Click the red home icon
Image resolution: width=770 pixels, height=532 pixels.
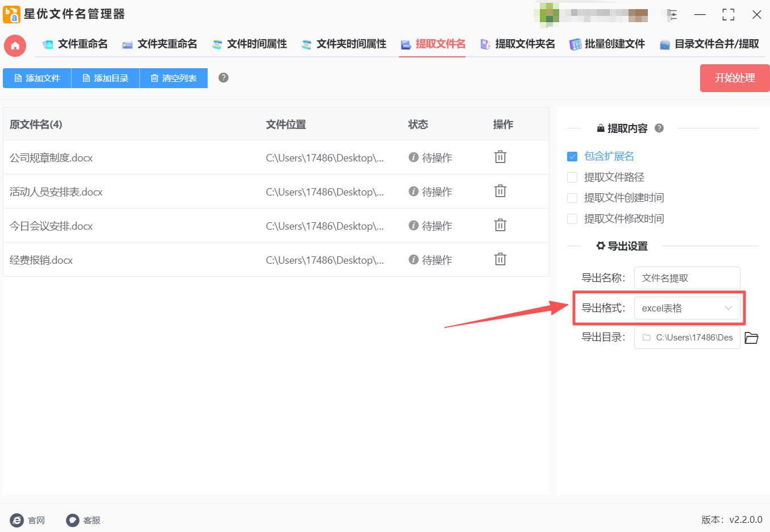pyautogui.click(x=15, y=45)
